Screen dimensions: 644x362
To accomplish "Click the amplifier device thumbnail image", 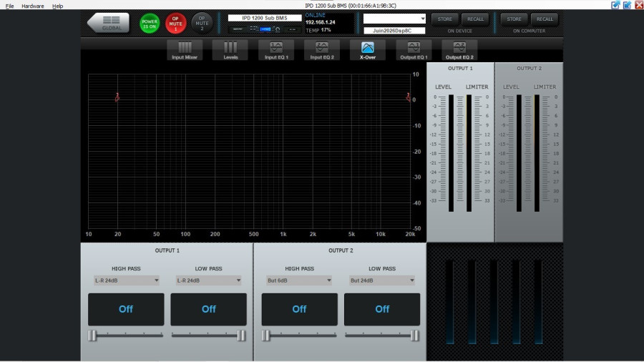I will pyautogui.click(x=265, y=29).
